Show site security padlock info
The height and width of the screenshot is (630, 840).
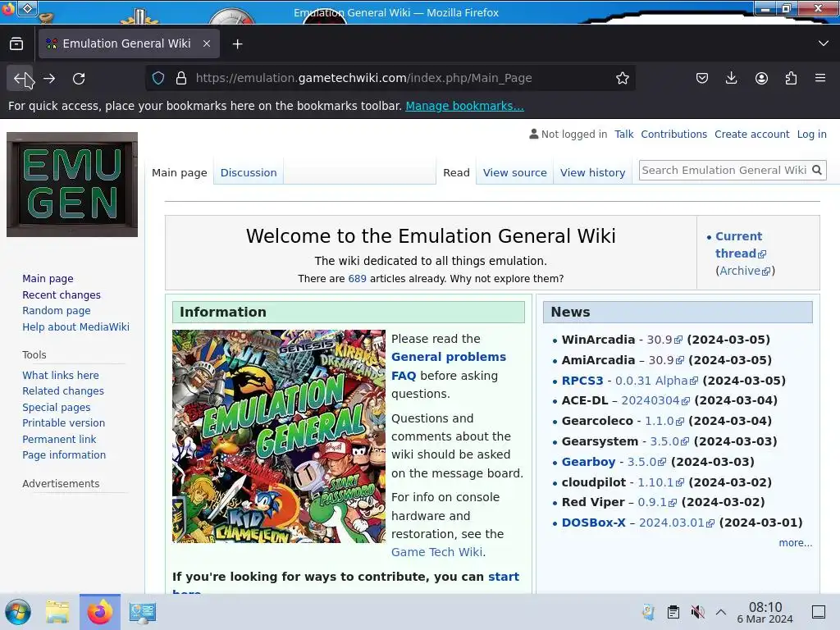pyautogui.click(x=181, y=78)
